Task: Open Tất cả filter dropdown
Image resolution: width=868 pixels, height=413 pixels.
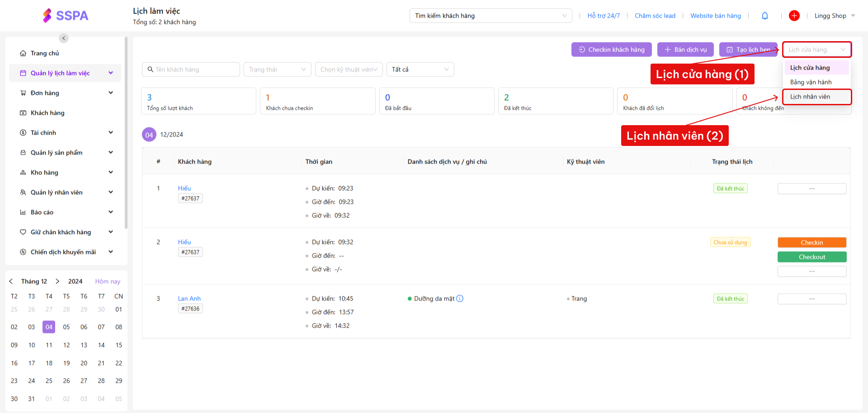Action: pos(420,70)
